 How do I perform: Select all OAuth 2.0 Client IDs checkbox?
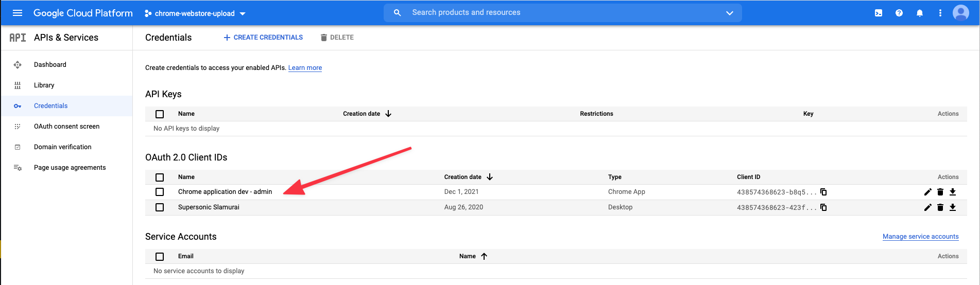coord(160,177)
